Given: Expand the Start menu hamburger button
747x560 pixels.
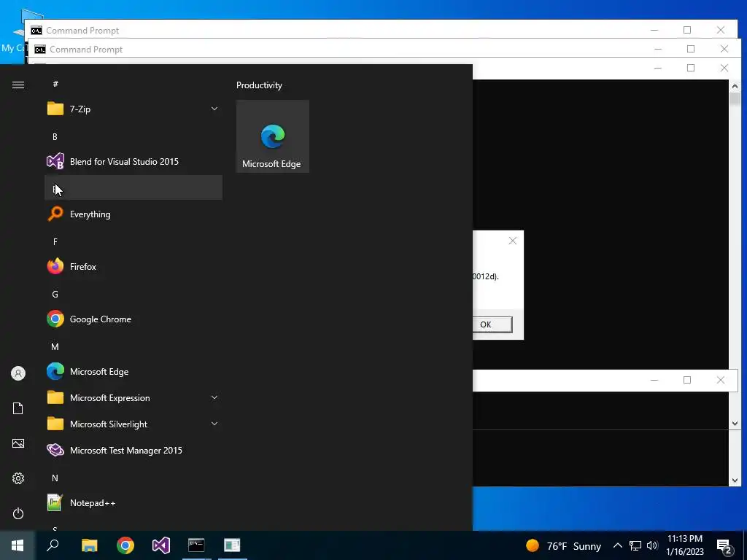Looking at the screenshot, I should click(x=18, y=85).
